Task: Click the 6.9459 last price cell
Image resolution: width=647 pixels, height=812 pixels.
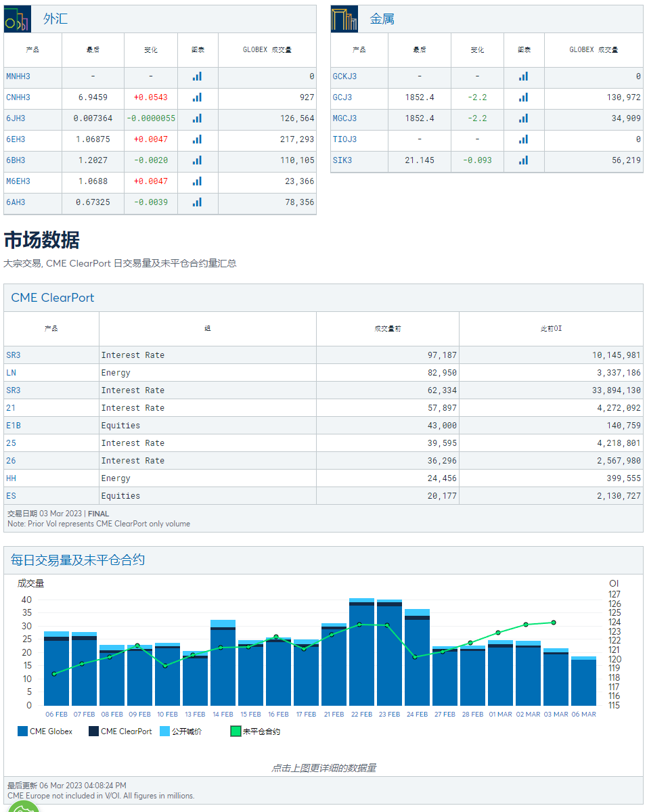Action: 93,97
